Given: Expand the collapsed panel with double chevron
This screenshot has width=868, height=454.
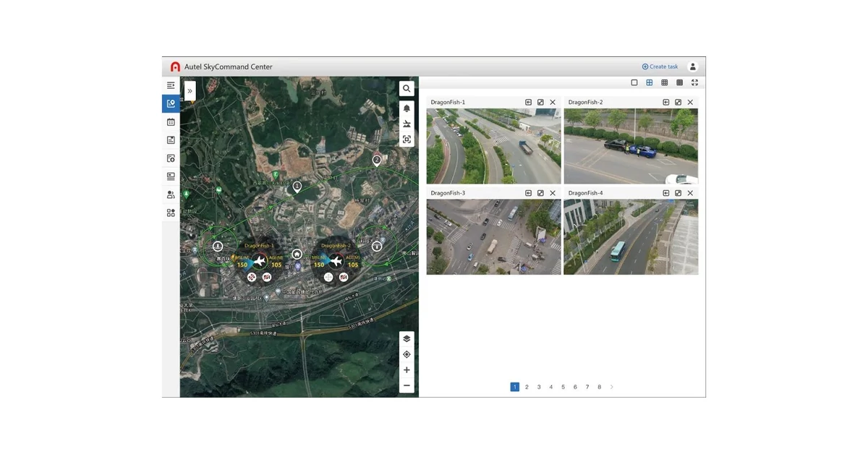Looking at the screenshot, I should click(190, 91).
